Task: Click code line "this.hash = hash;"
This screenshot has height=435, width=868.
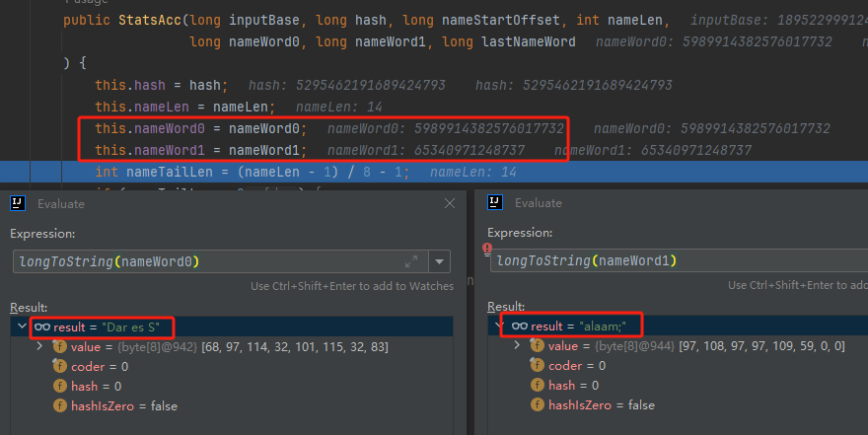Action: (x=161, y=85)
